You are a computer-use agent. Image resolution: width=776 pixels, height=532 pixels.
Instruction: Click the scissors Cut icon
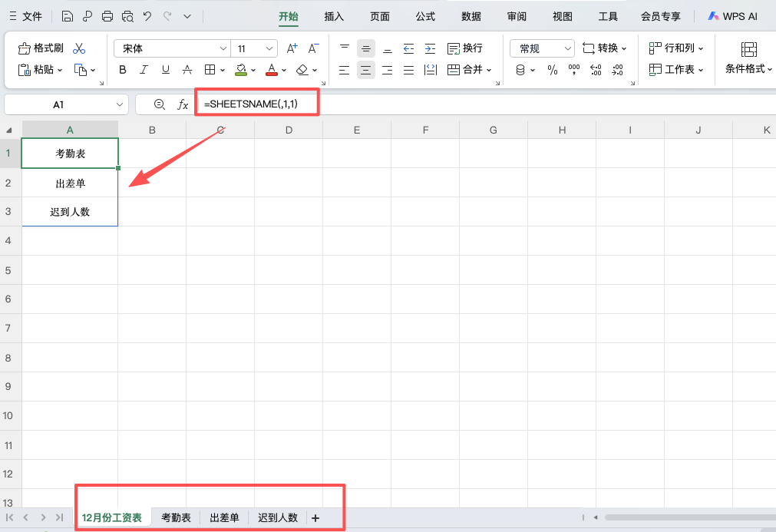(x=79, y=48)
